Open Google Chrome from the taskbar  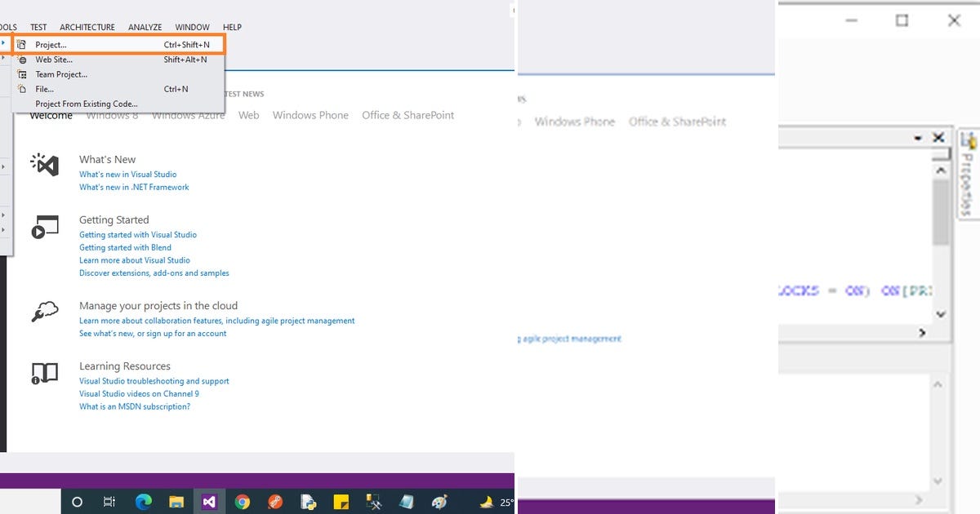tap(243, 501)
